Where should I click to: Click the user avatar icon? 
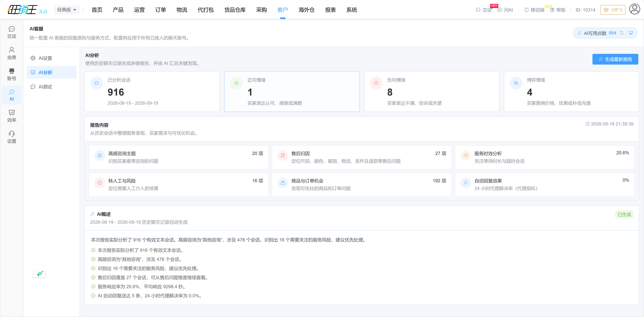tap(634, 9)
